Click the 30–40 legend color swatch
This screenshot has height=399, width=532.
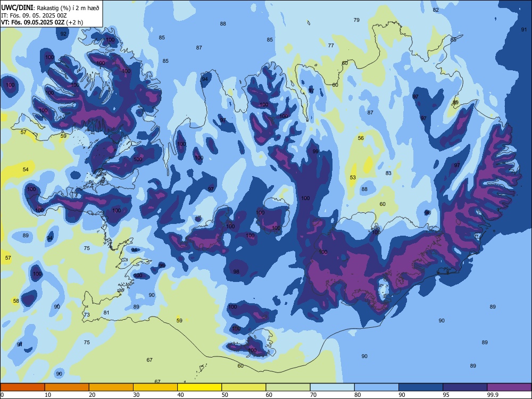point(155,387)
